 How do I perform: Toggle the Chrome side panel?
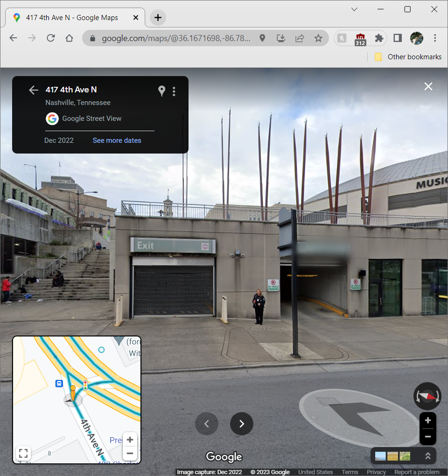[x=398, y=38]
